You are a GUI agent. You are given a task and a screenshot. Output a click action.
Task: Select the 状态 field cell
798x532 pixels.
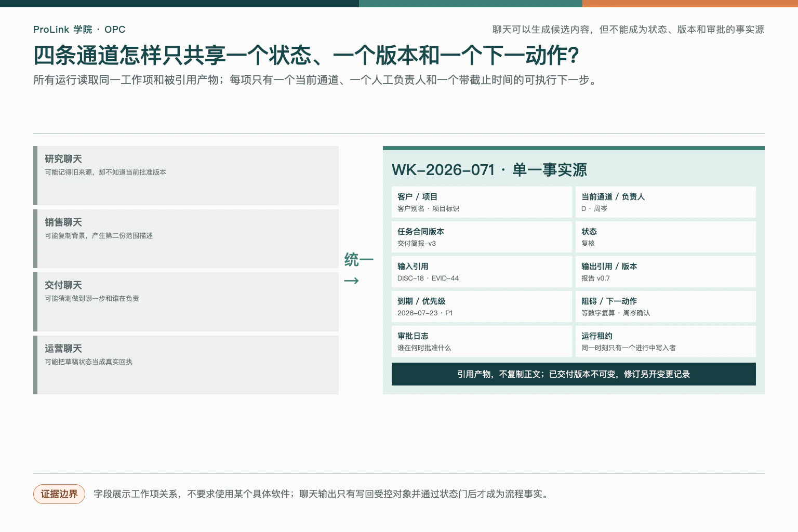[x=666, y=237]
